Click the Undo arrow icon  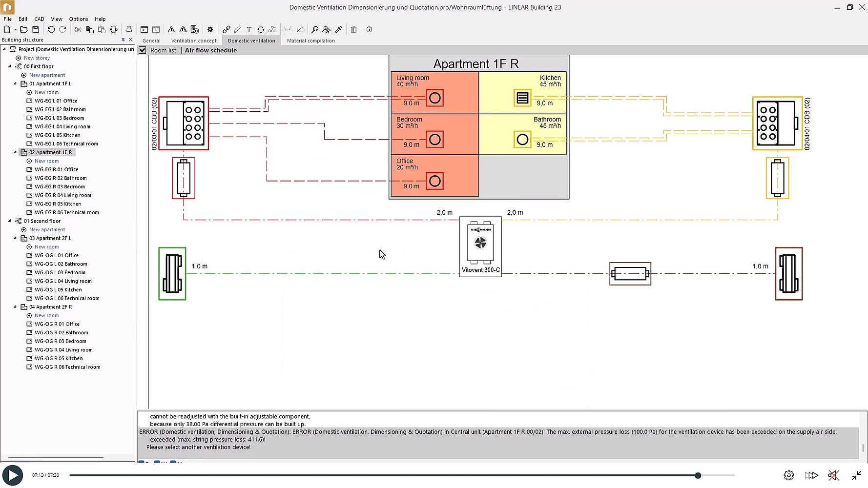coord(51,30)
